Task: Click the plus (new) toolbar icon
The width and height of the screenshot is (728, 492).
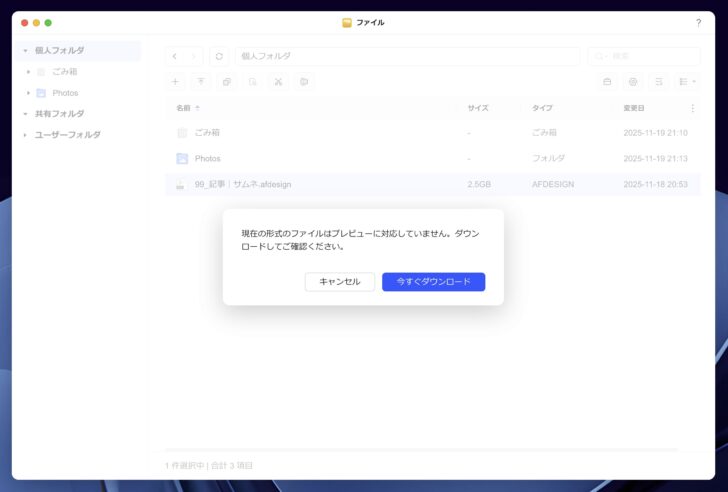Action: pos(175,82)
